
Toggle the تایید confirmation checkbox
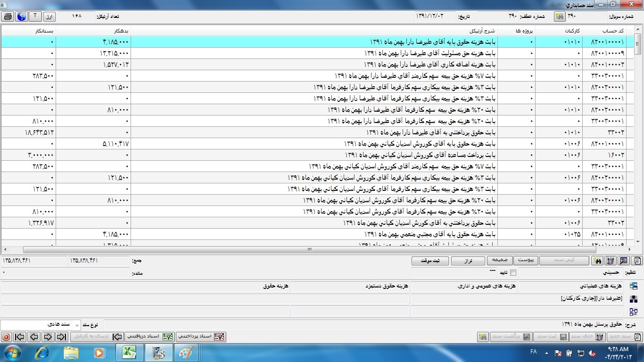513,272
